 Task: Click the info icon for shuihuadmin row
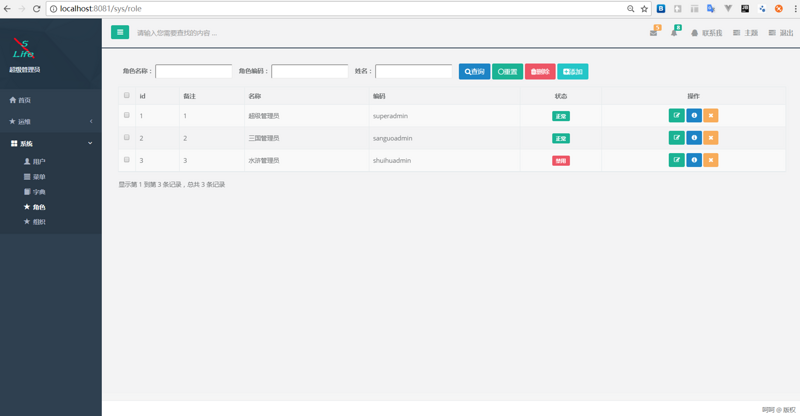click(694, 160)
